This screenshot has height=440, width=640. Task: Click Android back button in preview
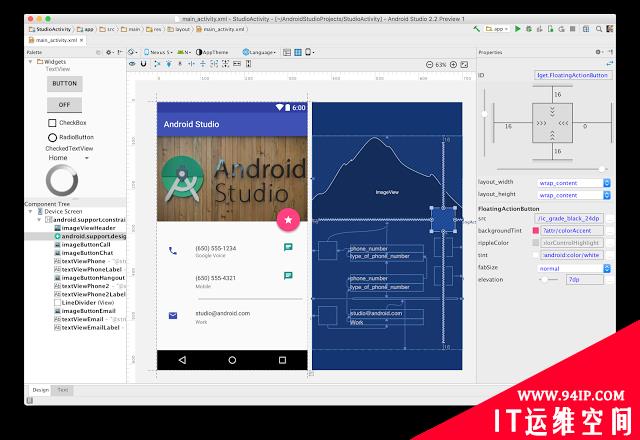tap(182, 360)
